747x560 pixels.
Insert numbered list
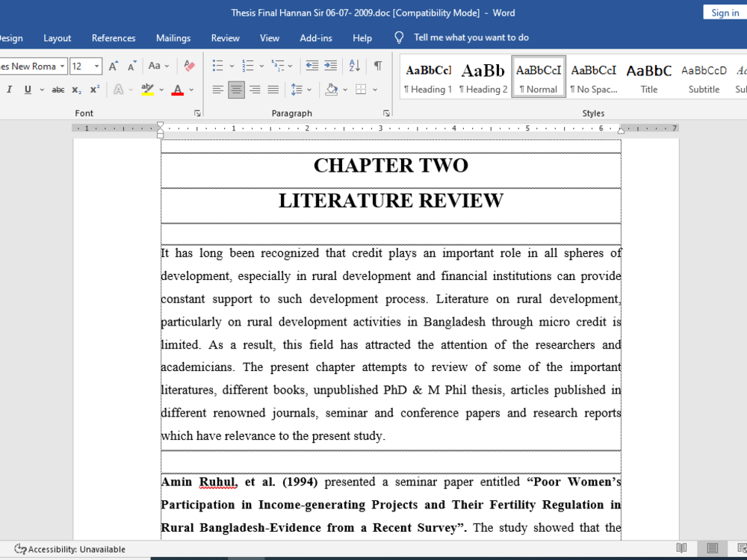(248, 66)
